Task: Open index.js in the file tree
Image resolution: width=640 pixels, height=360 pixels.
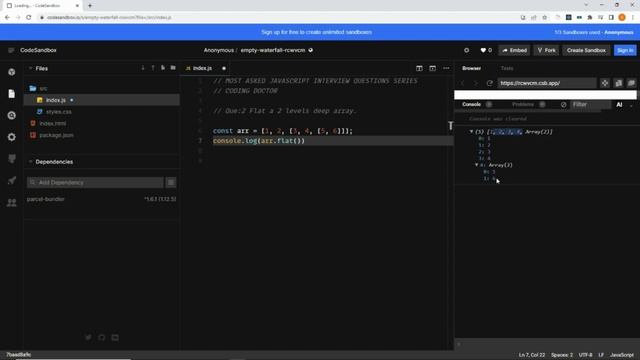Action: (x=56, y=100)
